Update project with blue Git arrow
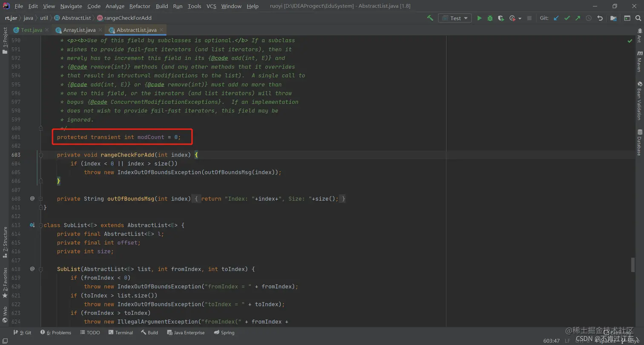 pyautogui.click(x=556, y=18)
